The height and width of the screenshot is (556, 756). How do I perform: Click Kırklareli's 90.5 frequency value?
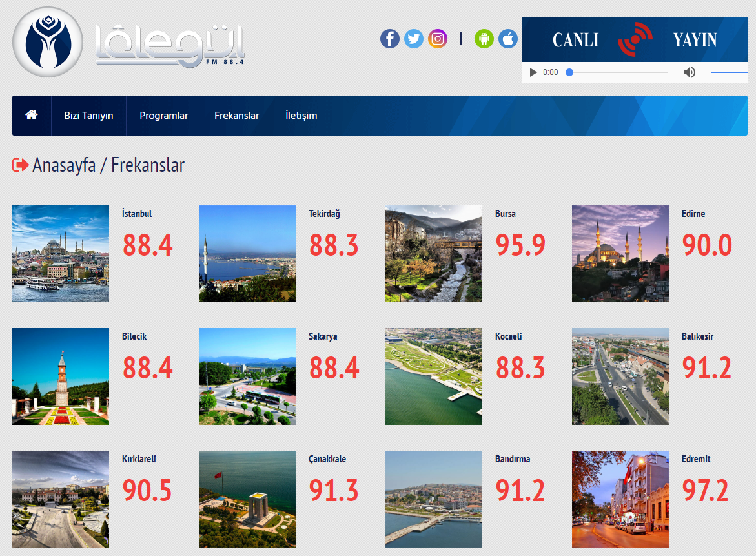(x=148, y=490)
